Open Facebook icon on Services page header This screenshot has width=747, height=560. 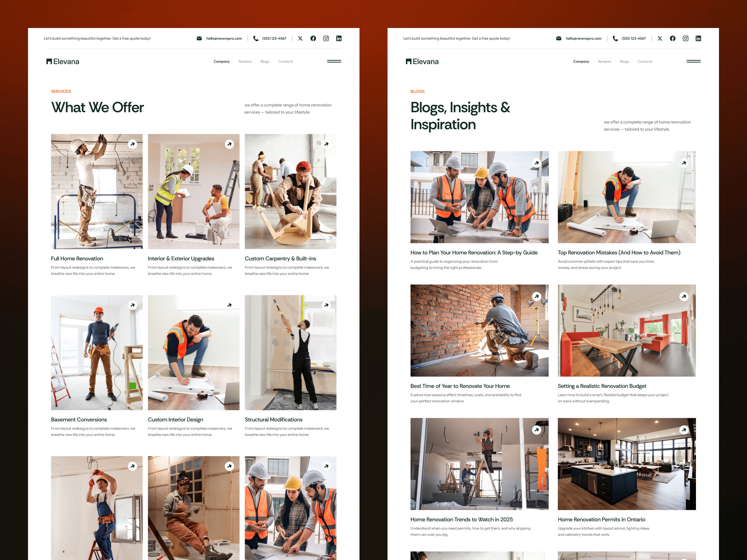[x=313, y=39]
